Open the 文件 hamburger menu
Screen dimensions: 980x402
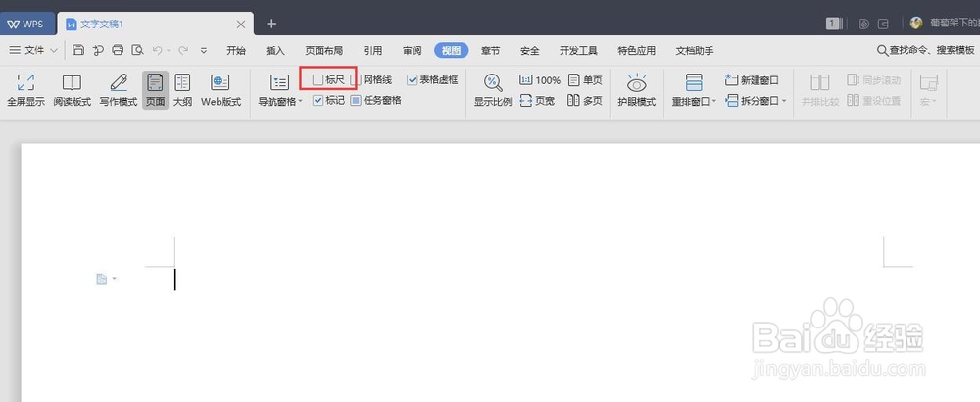(26, 51)
